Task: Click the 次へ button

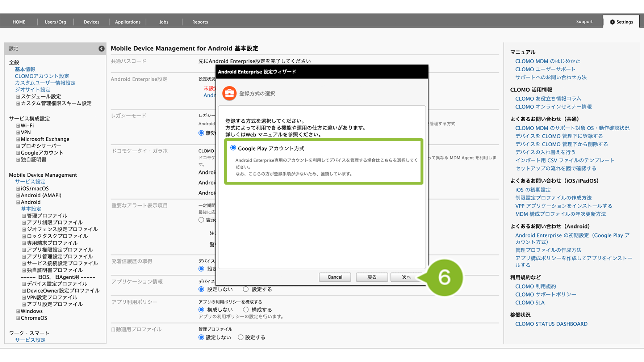Action: pyautogui.click(x=406, y=277)
